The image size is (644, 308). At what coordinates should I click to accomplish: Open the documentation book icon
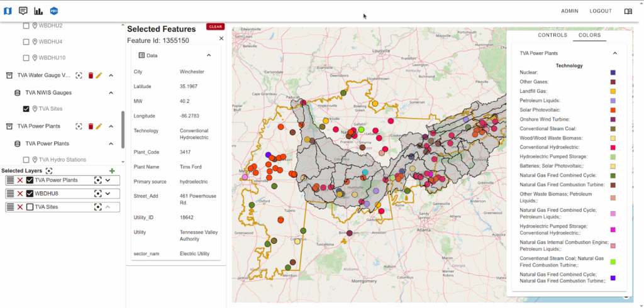pos(628,11)
